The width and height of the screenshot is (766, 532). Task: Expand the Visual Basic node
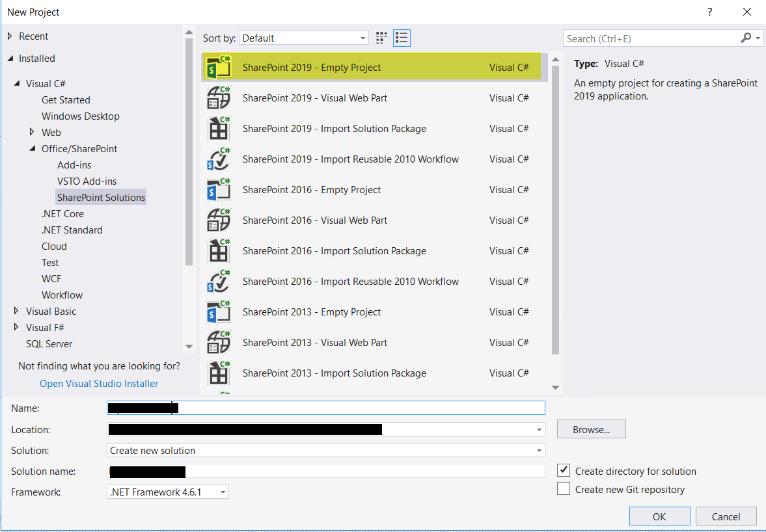point(16,311)
